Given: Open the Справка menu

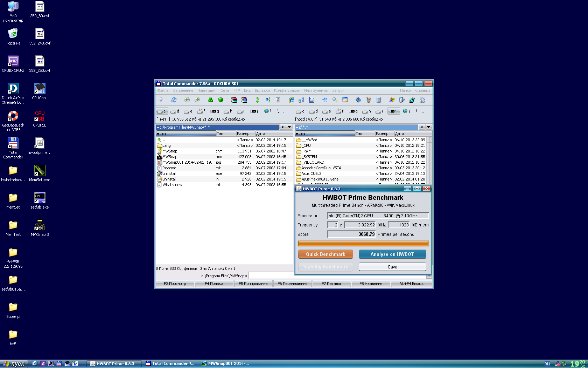Looking at the screenshot, I should coord(423,90).
